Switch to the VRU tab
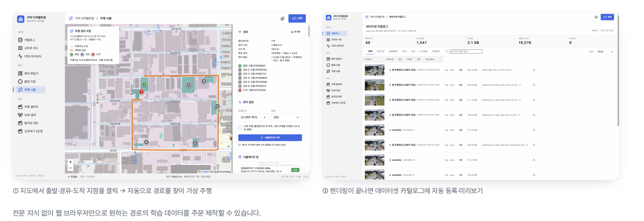 pos(404,52)
